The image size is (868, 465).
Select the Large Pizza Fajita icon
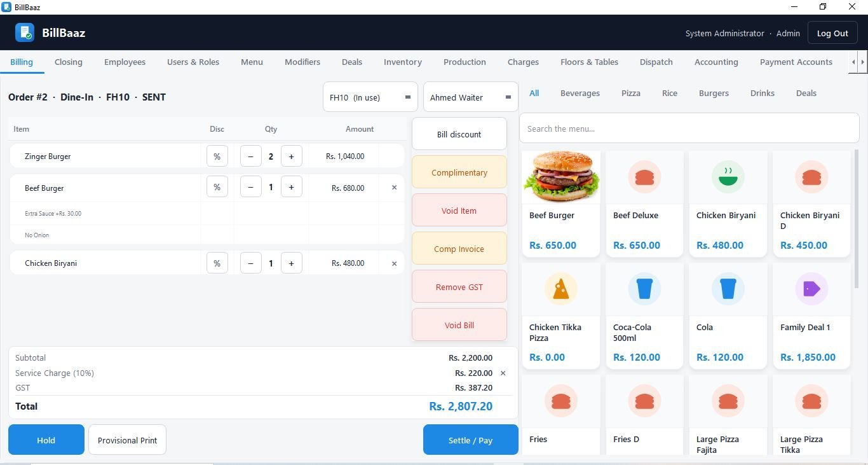click(x=728, y=401)
